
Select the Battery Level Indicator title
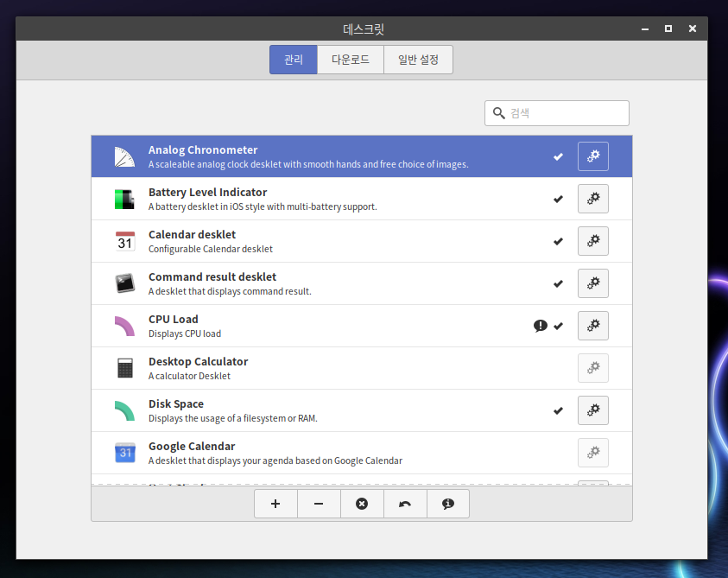207,193
